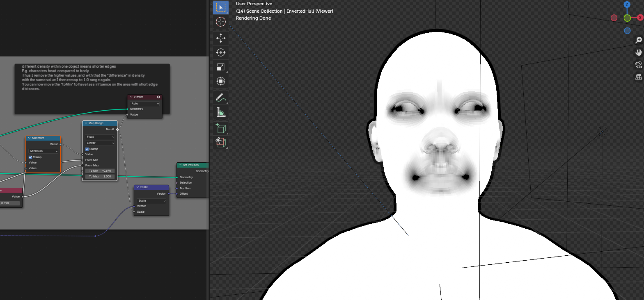This screenshot has width=644, height=300.
Task: Click the To Max 1.000 field
Action: tap(100, 177)
